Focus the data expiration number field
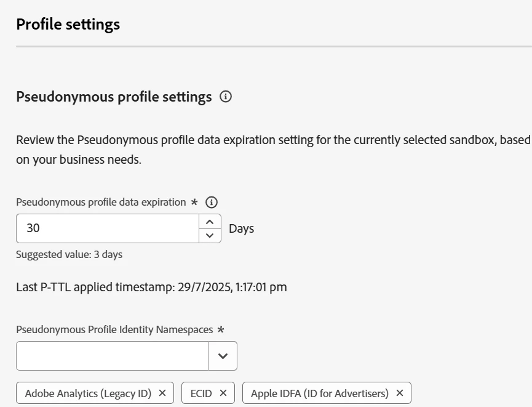The height and width of the screenshot is (407, 532). 108,228
